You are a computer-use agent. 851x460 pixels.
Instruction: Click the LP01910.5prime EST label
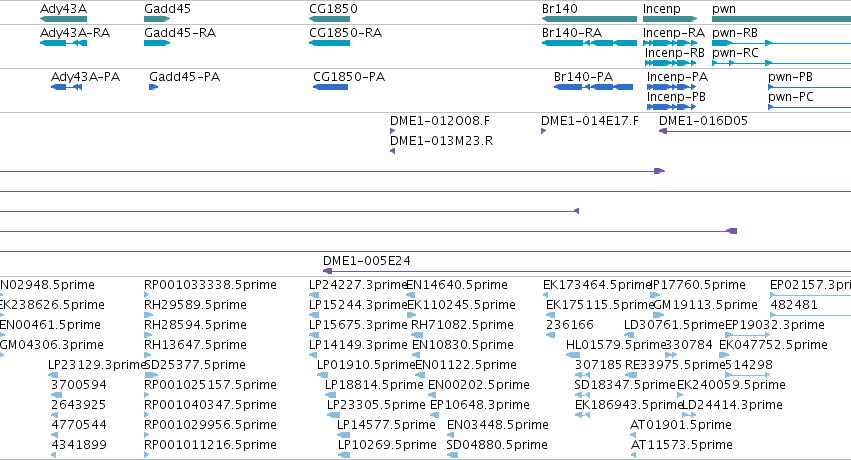click(x=366, y=365)
